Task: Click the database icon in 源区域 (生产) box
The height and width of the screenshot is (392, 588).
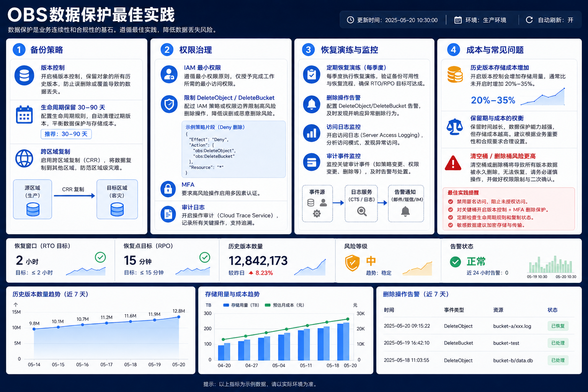Action: click(x=33, y=209)
